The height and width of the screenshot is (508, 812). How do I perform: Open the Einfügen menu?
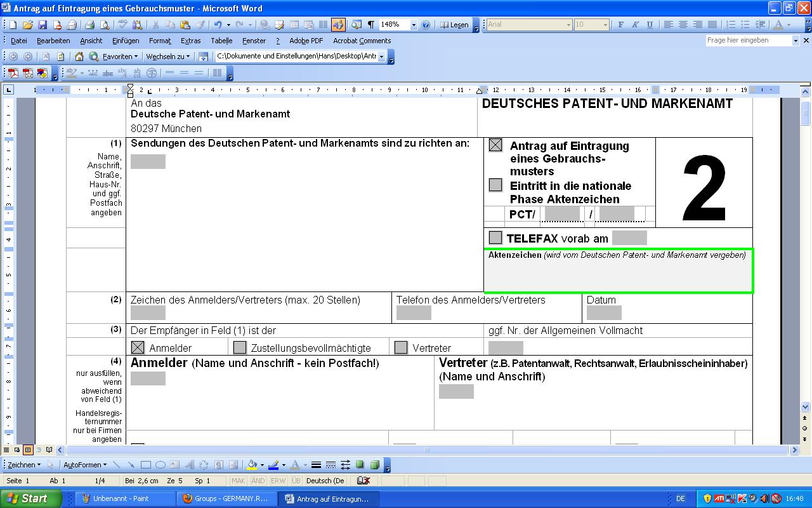tap(126, 41)
